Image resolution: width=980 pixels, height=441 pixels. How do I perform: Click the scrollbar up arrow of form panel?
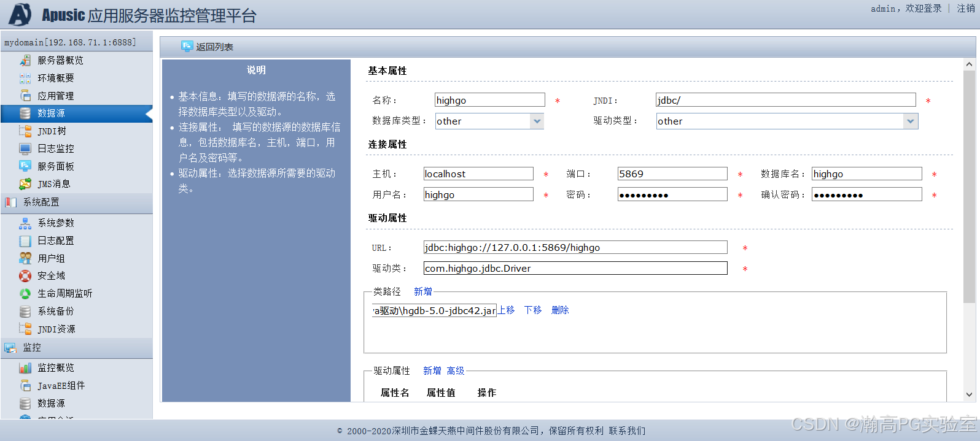(969, 64)
